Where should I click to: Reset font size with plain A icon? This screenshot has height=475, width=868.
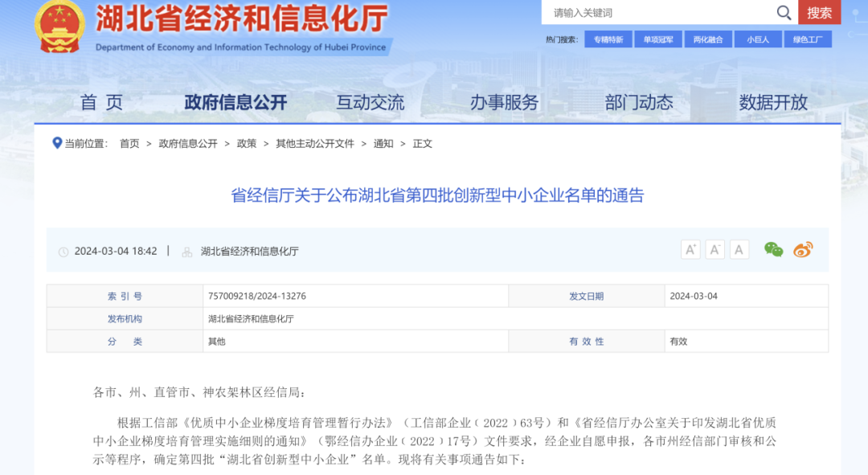[739, 250]
